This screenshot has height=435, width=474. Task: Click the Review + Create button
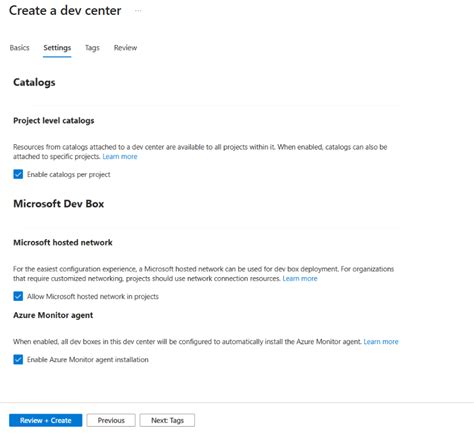[46, 420]
